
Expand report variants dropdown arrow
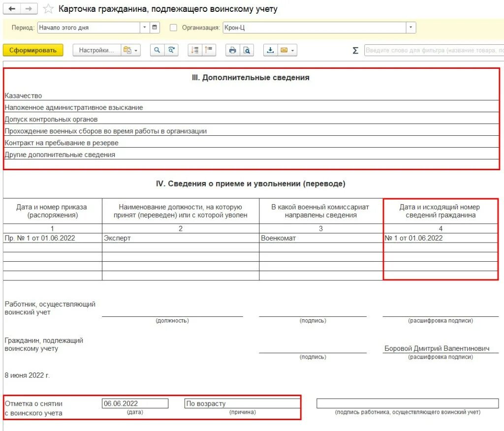(136, 51)
